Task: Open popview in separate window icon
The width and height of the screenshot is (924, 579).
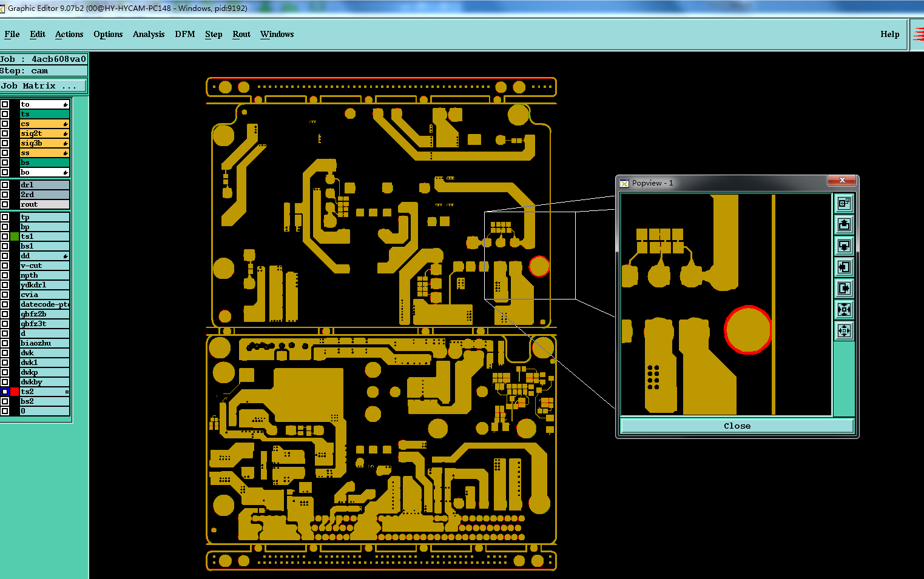Action: 844,204
